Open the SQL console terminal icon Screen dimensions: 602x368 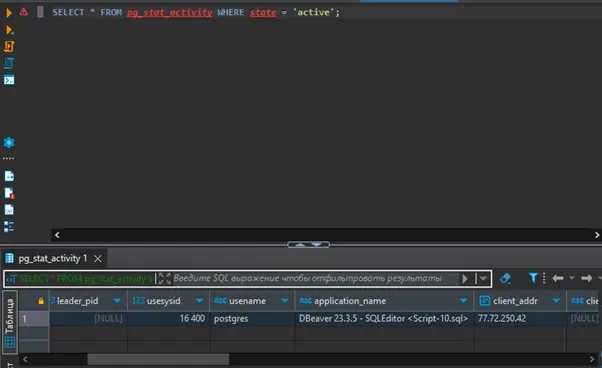9,79
